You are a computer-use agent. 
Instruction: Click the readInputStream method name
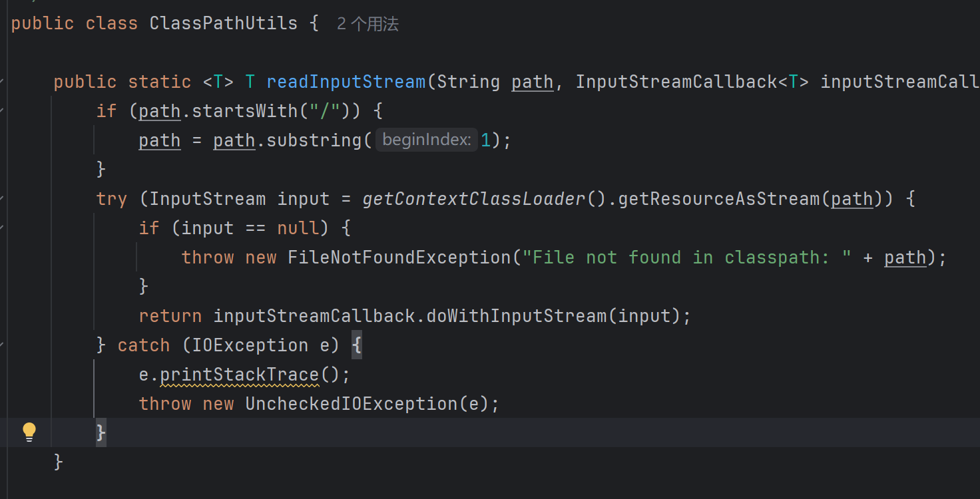[346, 82]
